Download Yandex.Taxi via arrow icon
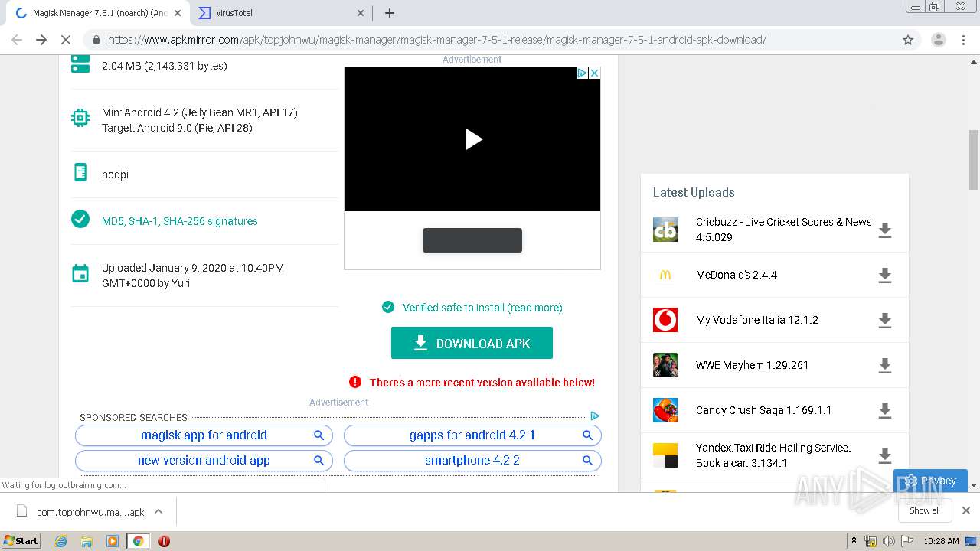Viewport: 980px width, 551px height. pos(885,456)
